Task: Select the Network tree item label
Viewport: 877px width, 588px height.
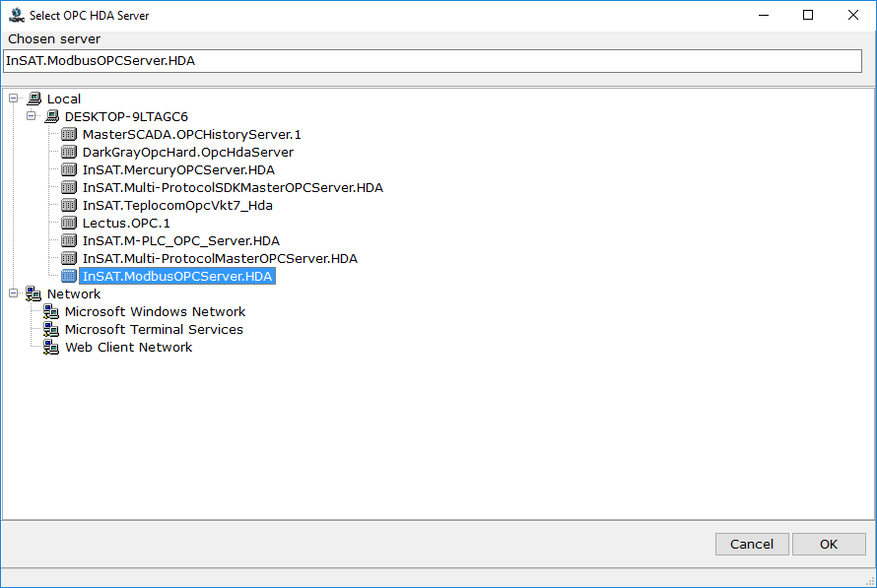Action: point(74,294)
